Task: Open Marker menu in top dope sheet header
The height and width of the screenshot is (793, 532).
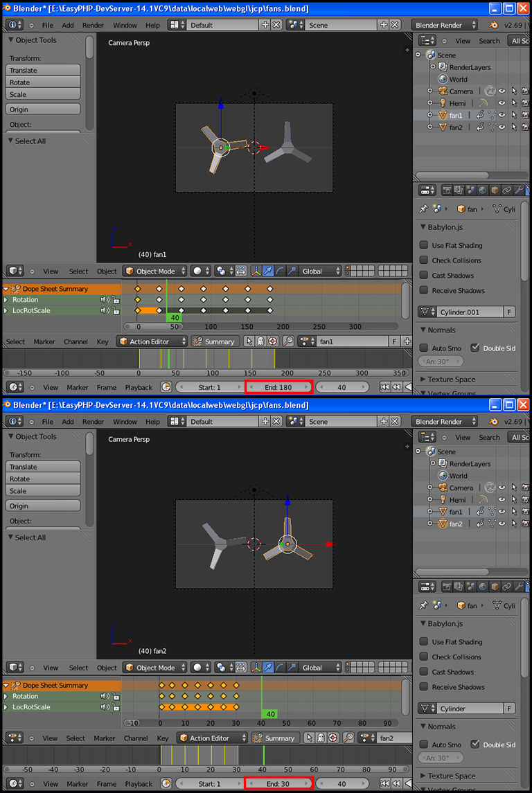Action: (x=44, y=342)
